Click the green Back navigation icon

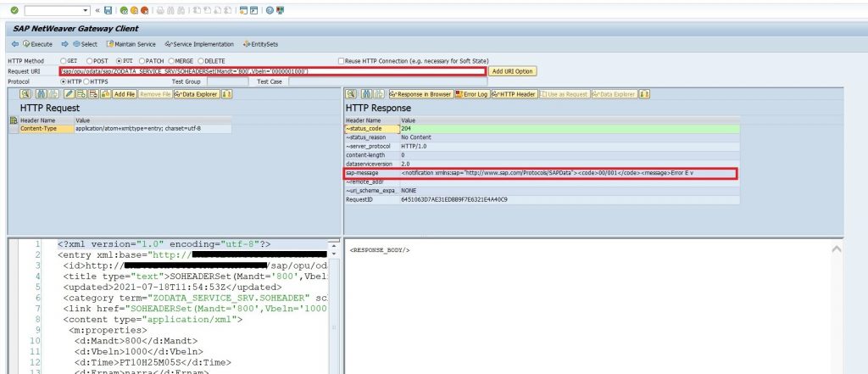pos(124,10)
